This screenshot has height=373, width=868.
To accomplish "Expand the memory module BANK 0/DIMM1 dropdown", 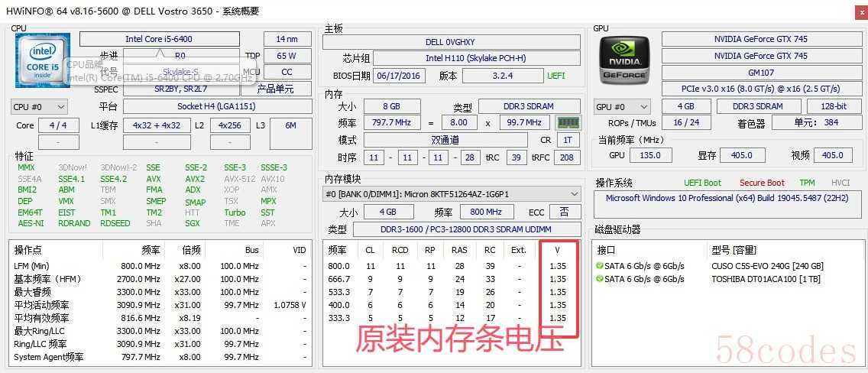I will click(x=451, y=194).
